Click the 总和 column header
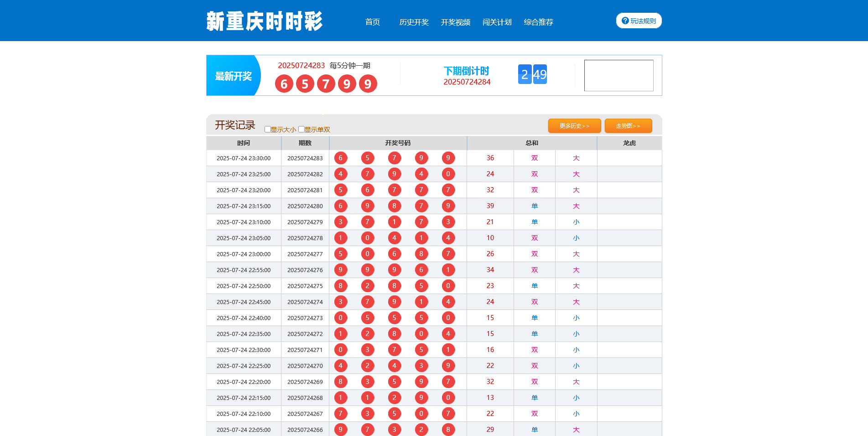The height and width of the screenshot is (436, 868). pos(532,143)
